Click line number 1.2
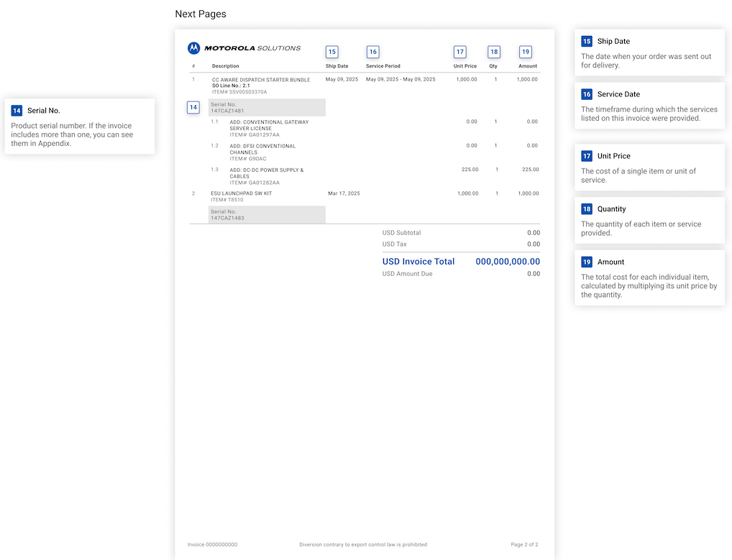Viewport: 732px width, 560px height. pos(215,146)
